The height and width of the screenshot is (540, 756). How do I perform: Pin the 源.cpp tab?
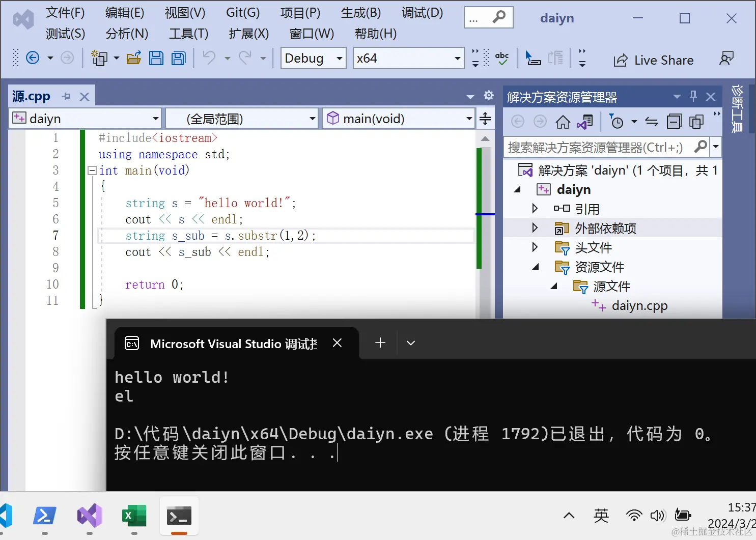tap(66, 96)
